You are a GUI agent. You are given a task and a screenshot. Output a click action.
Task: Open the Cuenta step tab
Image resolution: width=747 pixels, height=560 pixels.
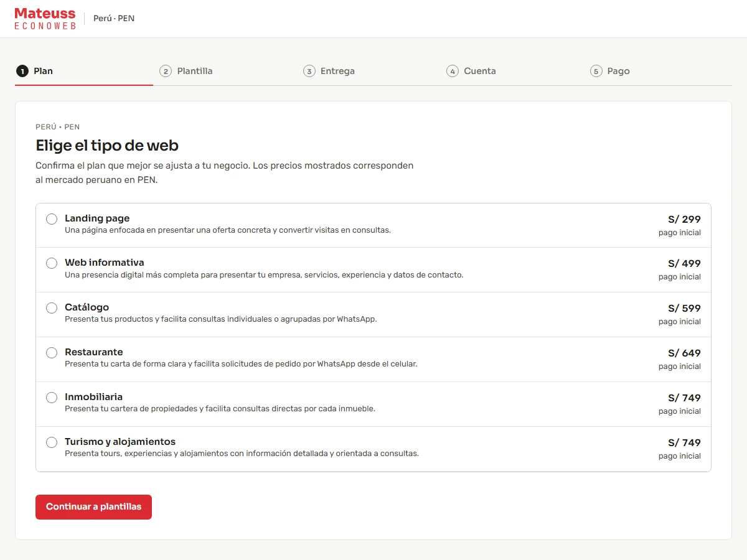coord(514,71)
